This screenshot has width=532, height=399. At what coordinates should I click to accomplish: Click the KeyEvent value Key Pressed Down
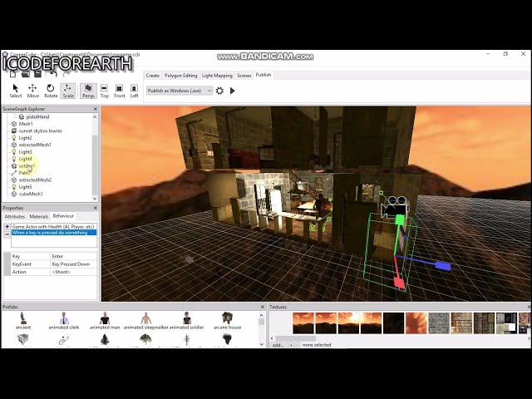74,264
